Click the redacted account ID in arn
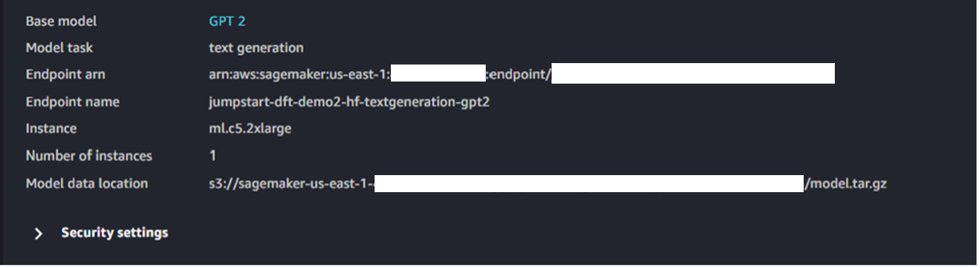 438,73
